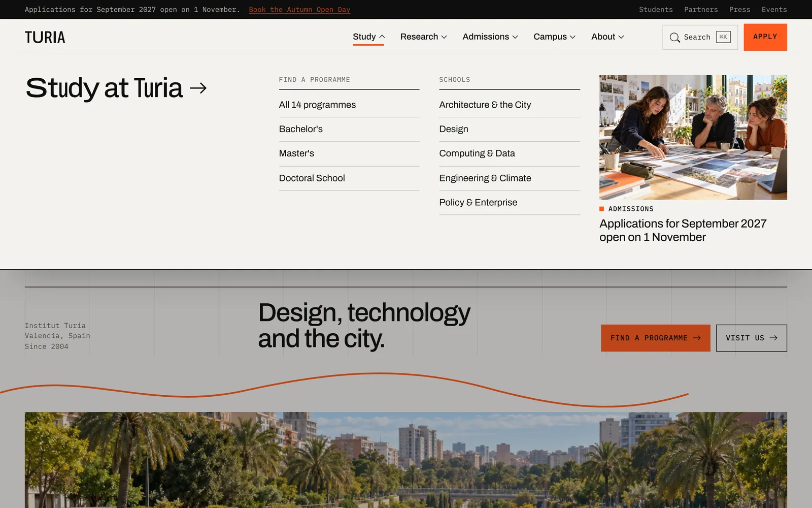Open the Design school
Viewport: 812px width, 508px height.
point(510,129)
